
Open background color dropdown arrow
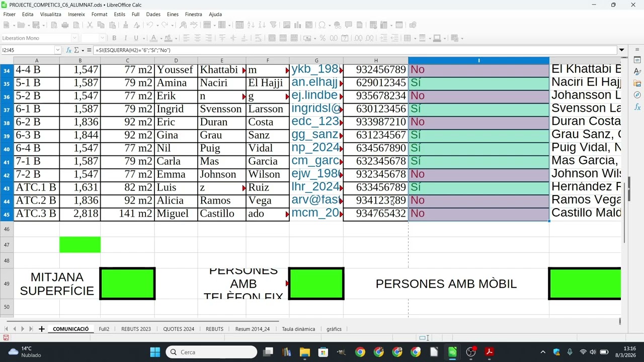click(176, 38)
